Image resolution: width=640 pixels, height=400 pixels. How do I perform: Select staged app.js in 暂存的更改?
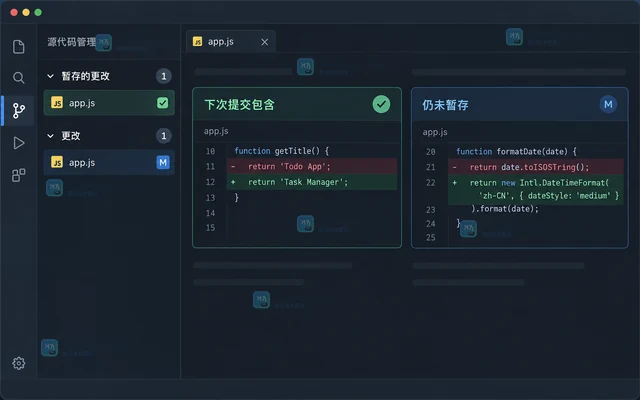tap(109, 103)
